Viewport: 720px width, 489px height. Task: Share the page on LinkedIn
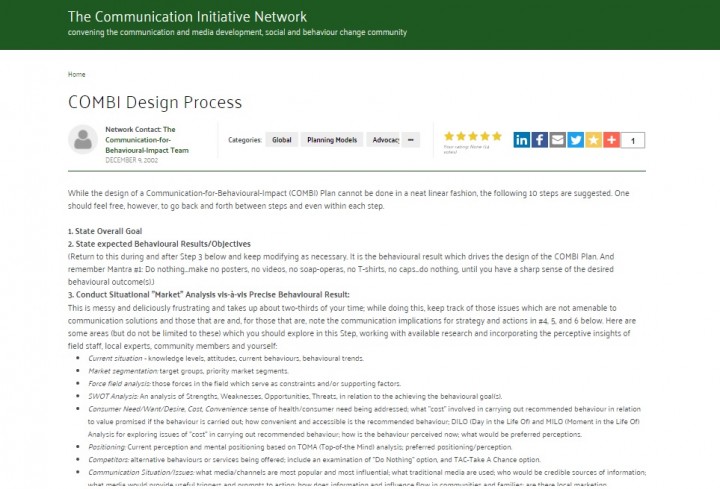pos(522,140)
